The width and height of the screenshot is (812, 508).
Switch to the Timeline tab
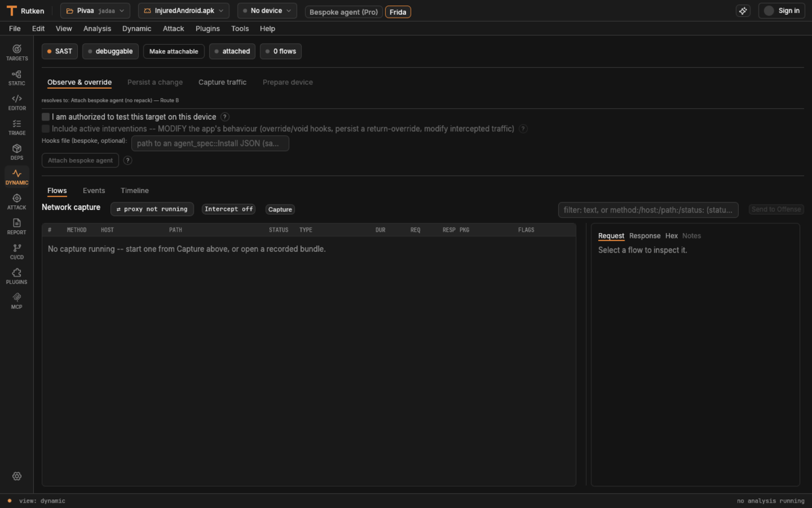tap(135, 191)
